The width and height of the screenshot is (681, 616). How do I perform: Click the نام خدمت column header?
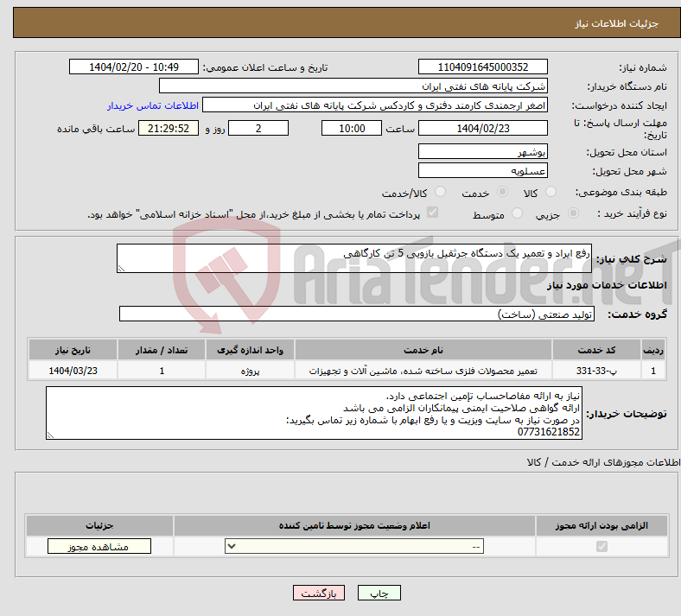(x=423, y=350)
